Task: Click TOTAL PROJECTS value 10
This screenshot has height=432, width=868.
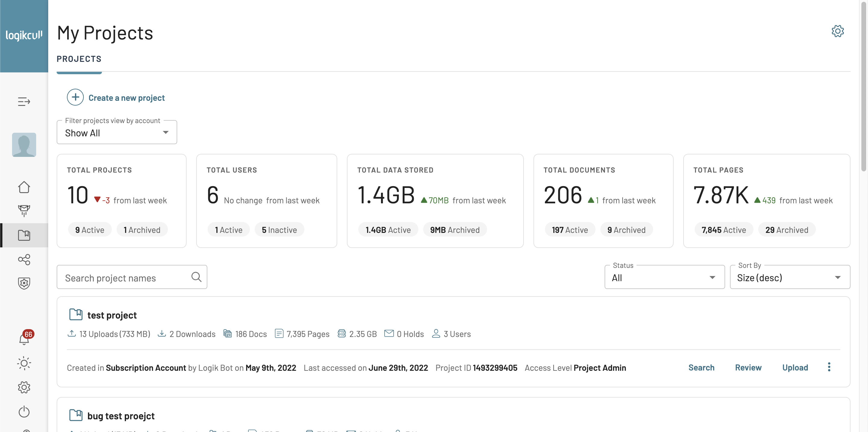Action: (x=77, y=195)
